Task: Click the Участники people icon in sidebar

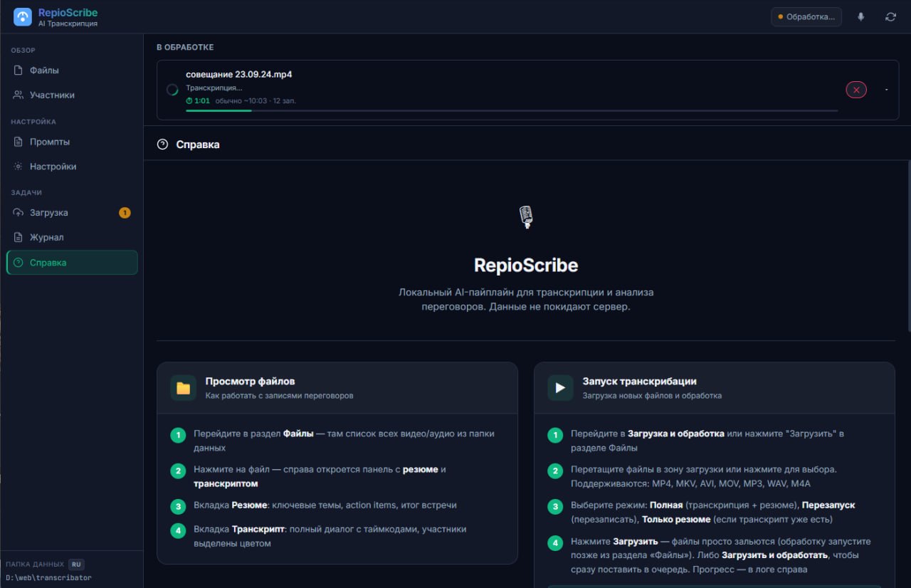Action: (19, 95)
